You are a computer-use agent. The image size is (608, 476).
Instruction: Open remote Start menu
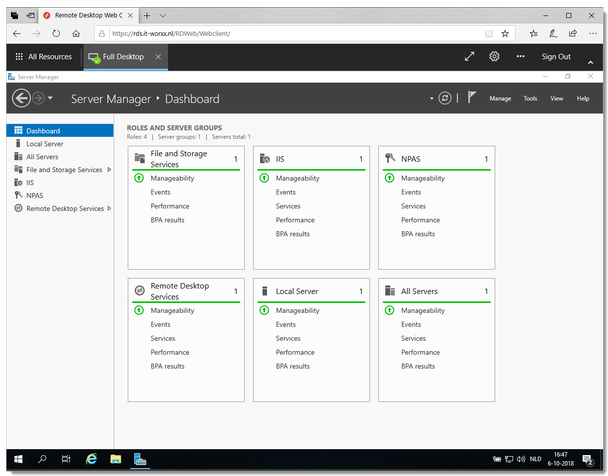(18, 459)
